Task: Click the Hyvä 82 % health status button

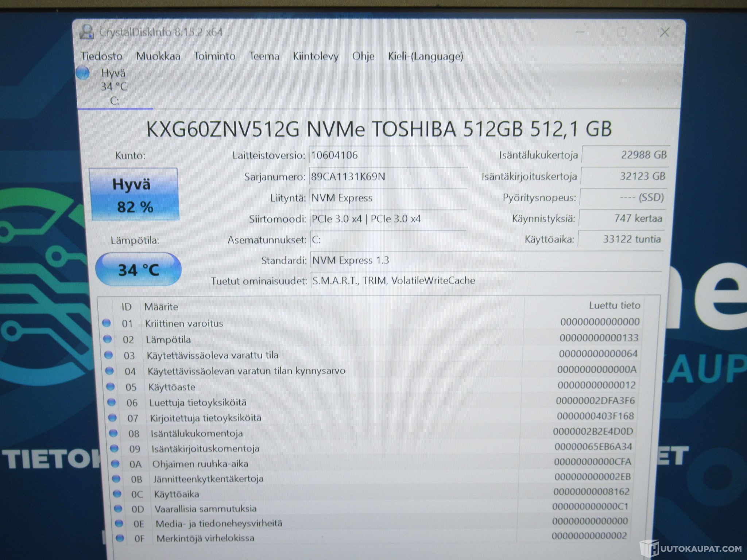Action: pos(133,194)
